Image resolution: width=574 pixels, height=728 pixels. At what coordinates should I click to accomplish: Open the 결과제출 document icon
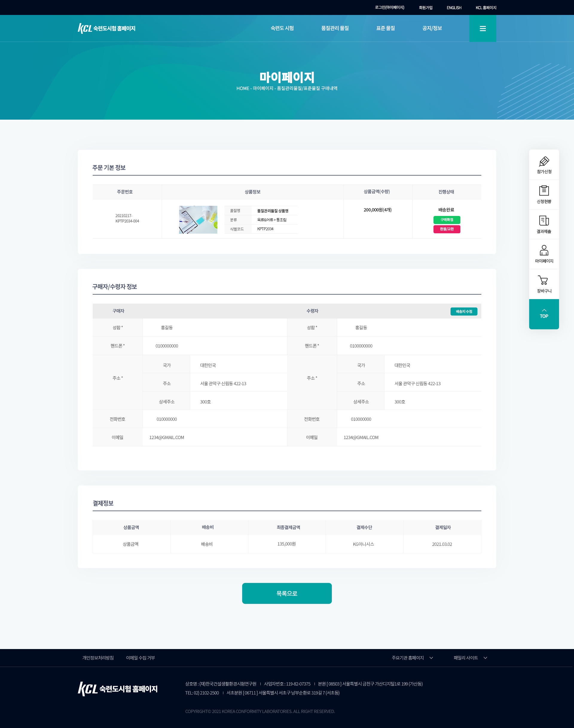click(x=544, y=221)
